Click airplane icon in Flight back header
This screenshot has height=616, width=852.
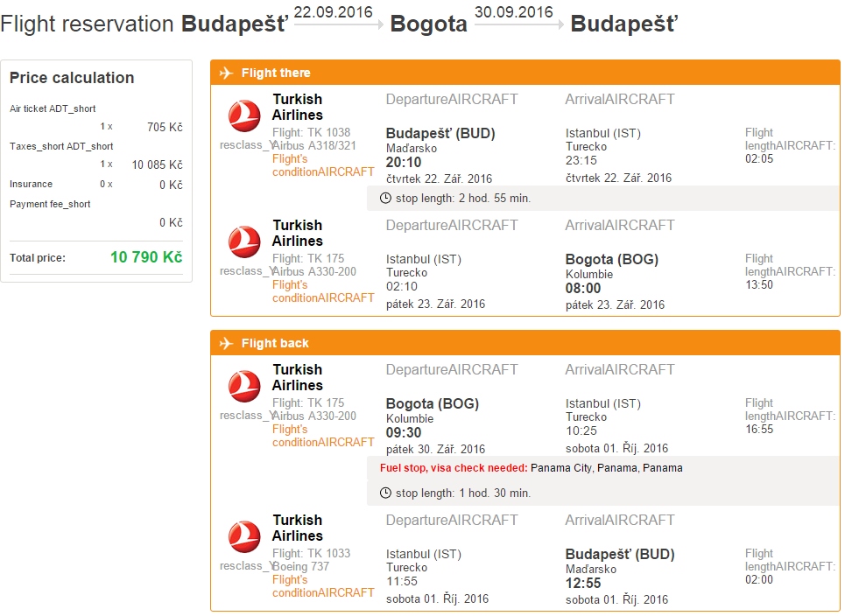coord(227,343)
